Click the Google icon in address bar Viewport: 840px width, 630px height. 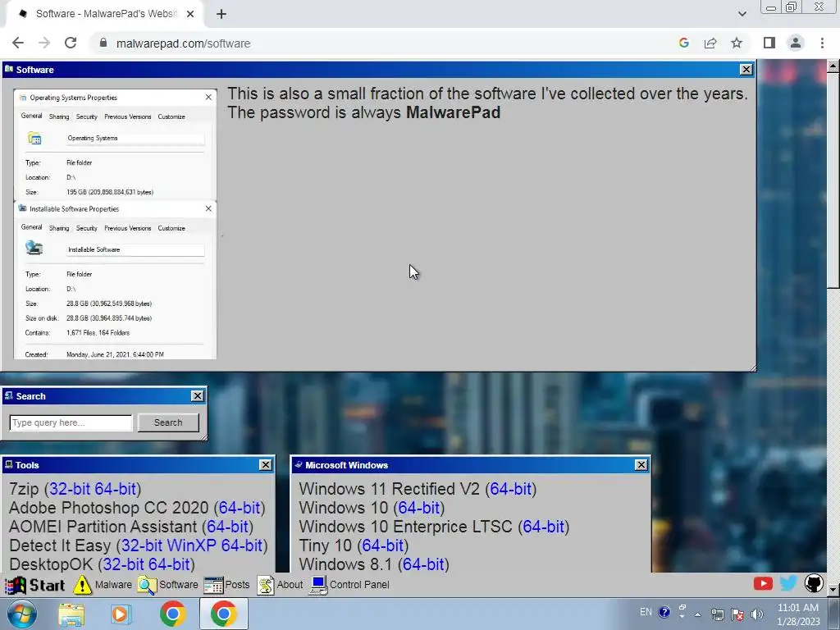[683, 43]
